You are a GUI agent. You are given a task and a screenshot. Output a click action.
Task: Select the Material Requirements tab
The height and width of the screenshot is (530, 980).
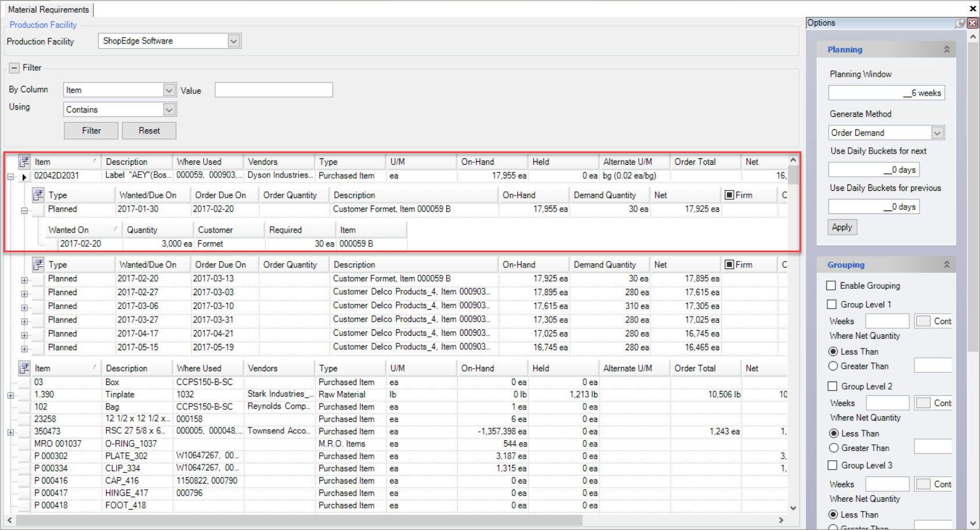[49, 9]
